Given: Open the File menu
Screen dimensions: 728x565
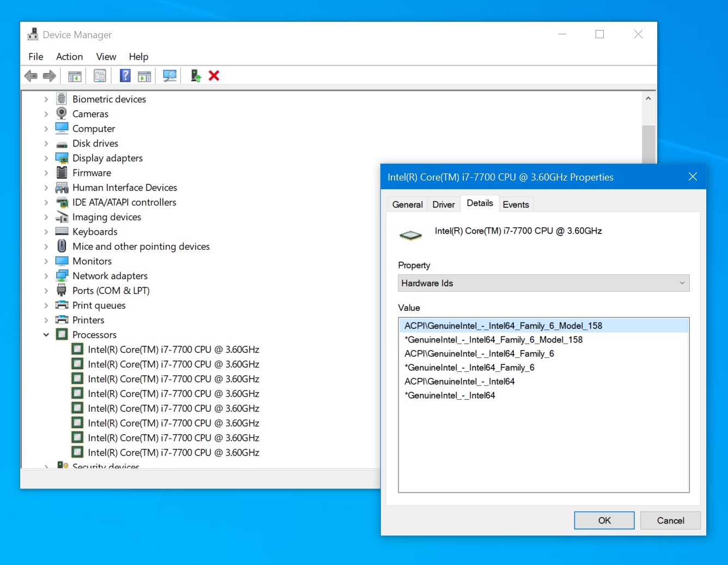Looking at the screenshot, I should (36, 57).
